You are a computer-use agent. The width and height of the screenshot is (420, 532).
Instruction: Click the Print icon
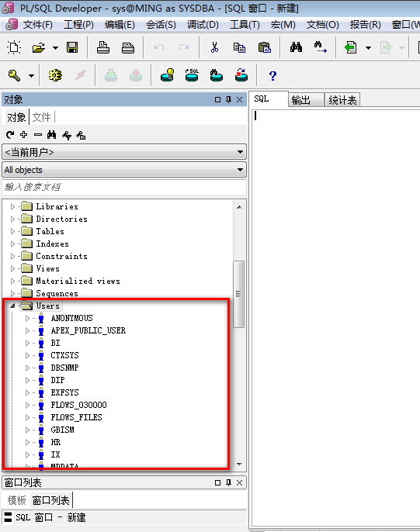click(103, 47)
